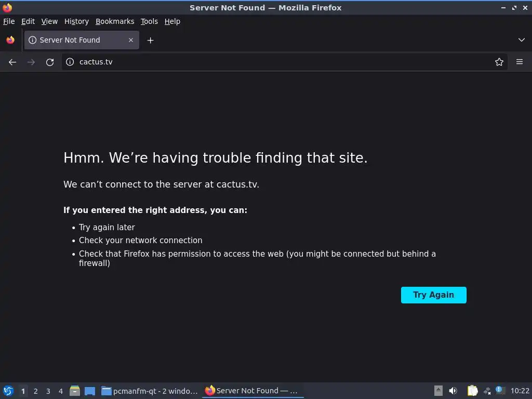The height and width of the screenshot is (399, 532).
Task: Click the 'Check your network connection' bullet text
Action: click(x=140, y=240)
